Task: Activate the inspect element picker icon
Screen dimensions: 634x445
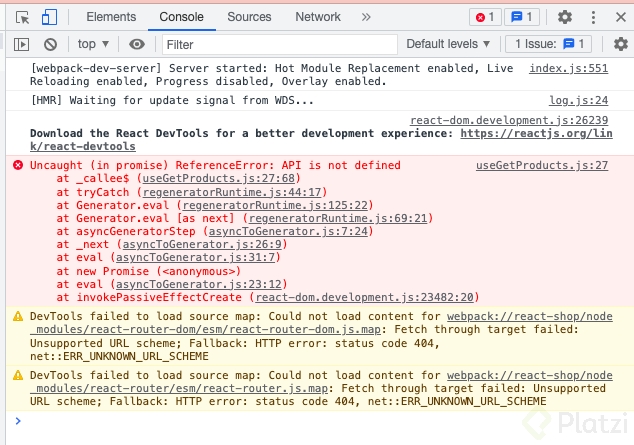Action: (x=22, y=17)
